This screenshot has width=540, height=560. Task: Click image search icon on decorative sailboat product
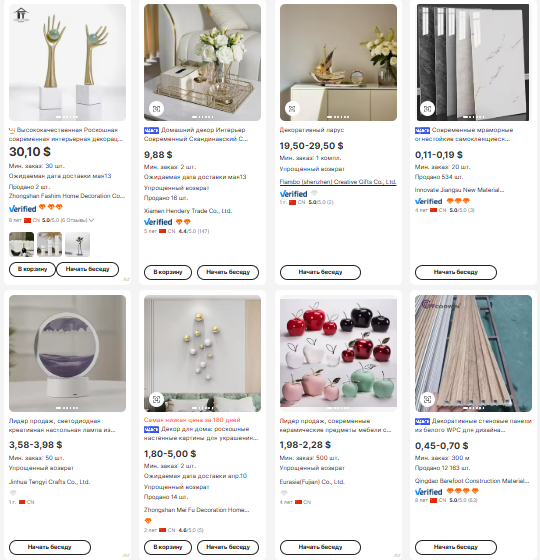(292, 109)
